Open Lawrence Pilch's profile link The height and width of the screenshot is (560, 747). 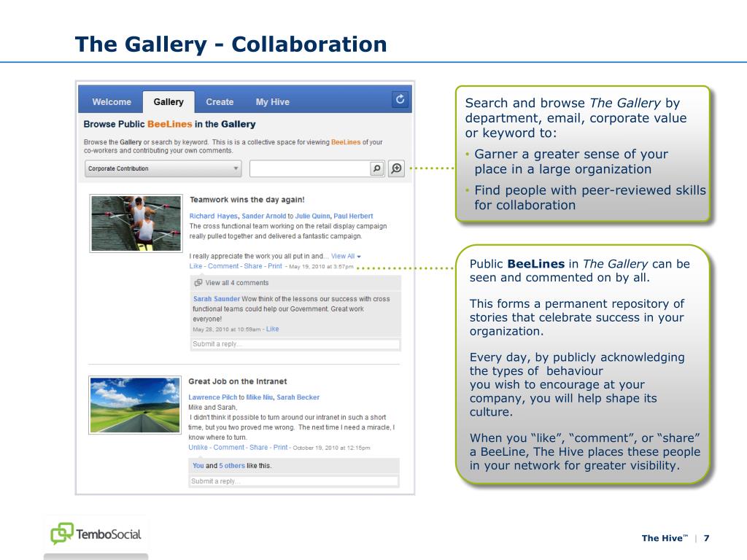pyautogui.click(x=212, y=397)
